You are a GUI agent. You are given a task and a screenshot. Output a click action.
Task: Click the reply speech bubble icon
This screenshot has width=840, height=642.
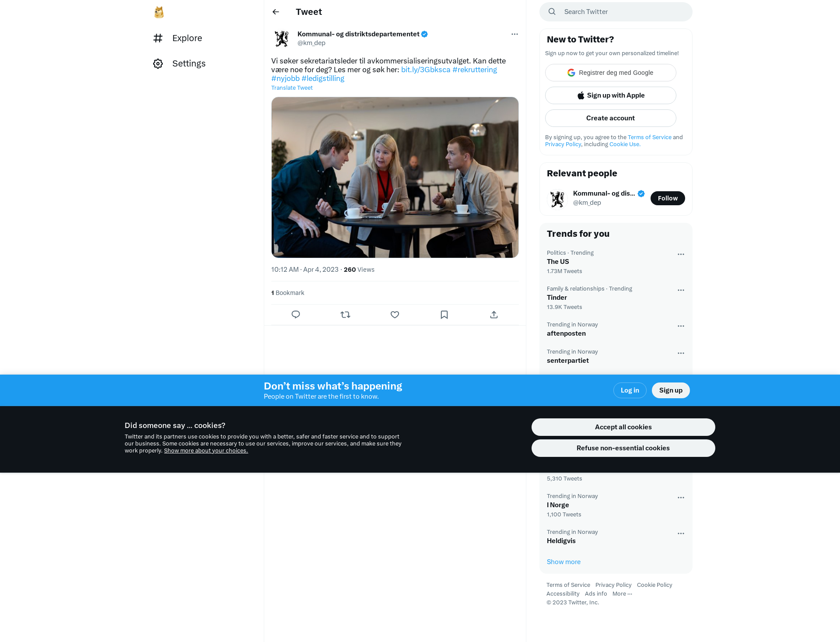(296, 315)
